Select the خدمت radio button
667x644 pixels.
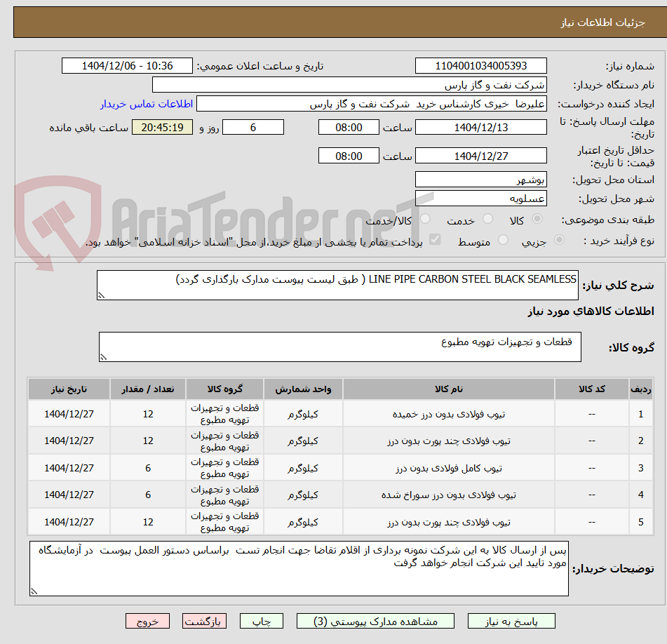pos(487,219)
